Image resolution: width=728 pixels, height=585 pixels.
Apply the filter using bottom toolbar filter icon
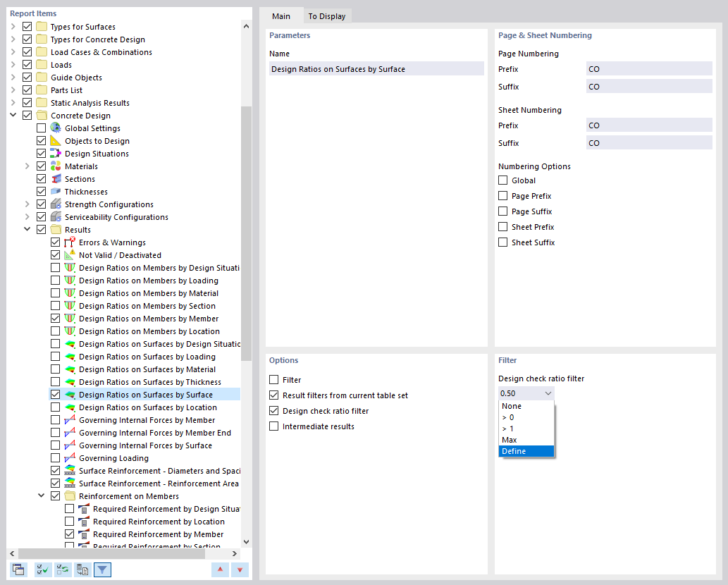(102, 569)
